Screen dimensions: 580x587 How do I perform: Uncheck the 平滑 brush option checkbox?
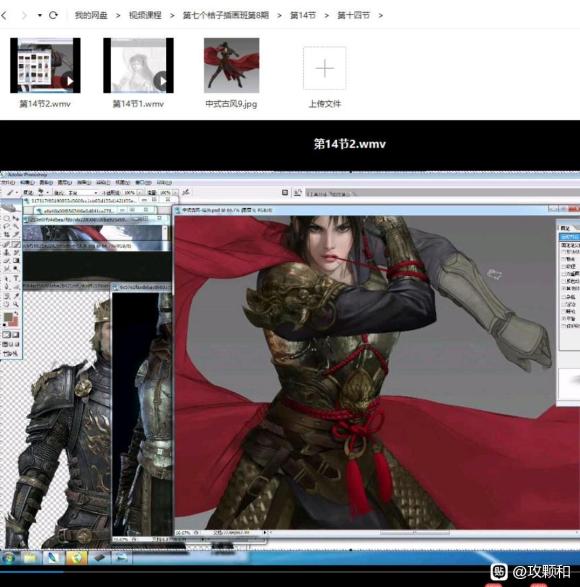[564, 319]
